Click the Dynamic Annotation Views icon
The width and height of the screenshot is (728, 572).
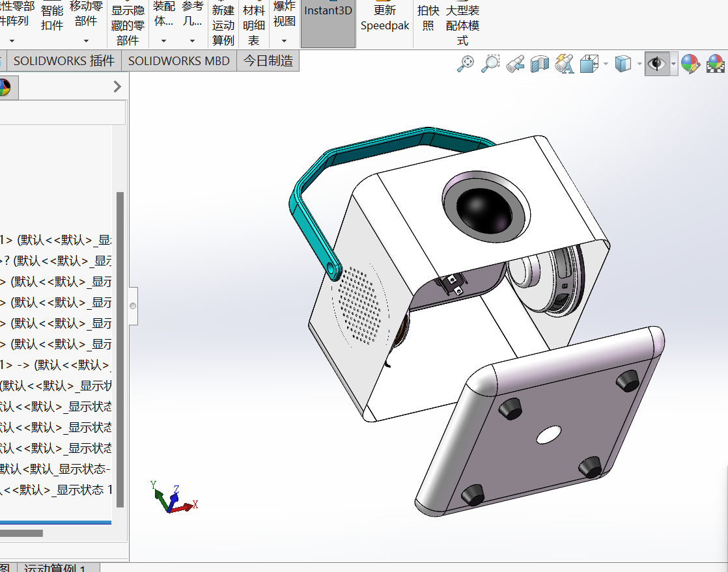pyautogui.click(x=564, y=64)
